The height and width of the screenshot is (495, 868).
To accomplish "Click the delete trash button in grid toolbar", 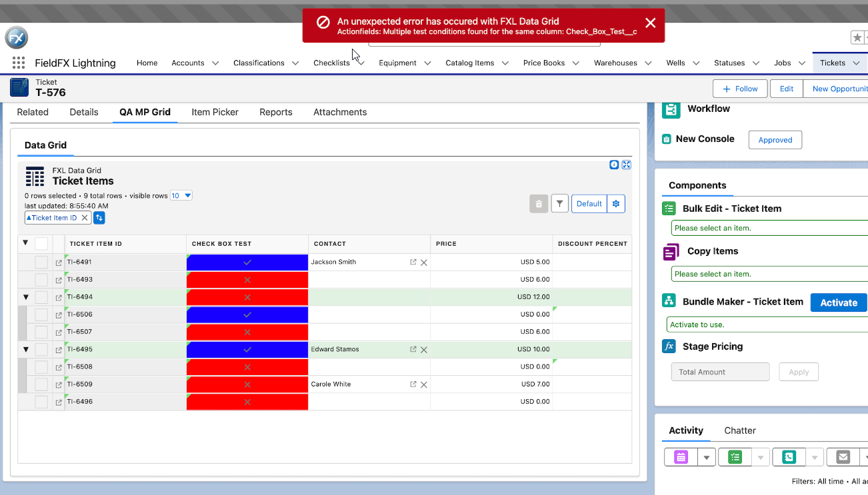I will pos(539,204).
